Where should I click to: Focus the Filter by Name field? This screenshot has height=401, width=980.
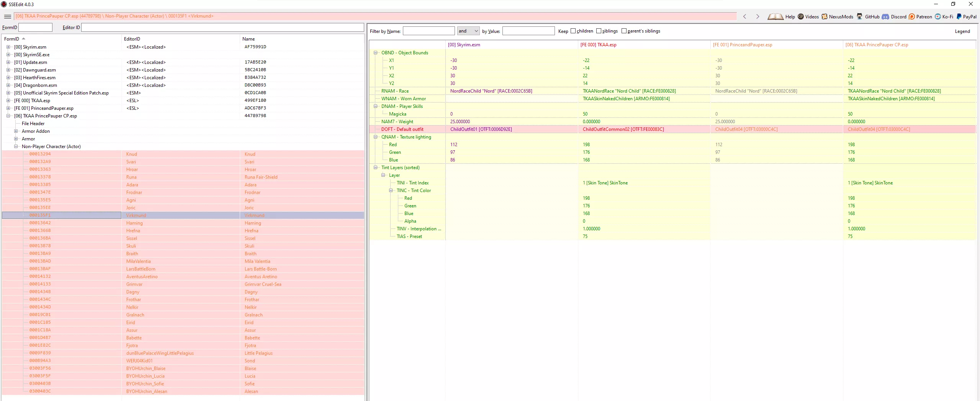pyautogui.click(x=429, y=31)
